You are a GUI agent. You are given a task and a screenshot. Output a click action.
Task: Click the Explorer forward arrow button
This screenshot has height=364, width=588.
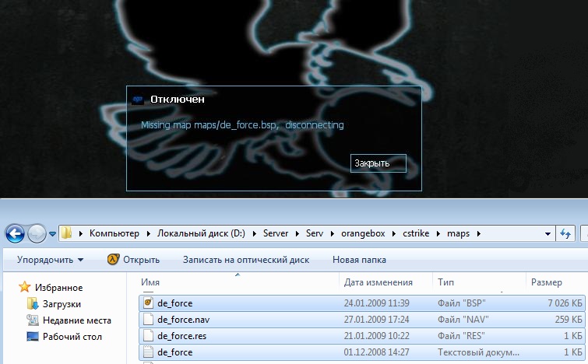[x=37, y=233]
